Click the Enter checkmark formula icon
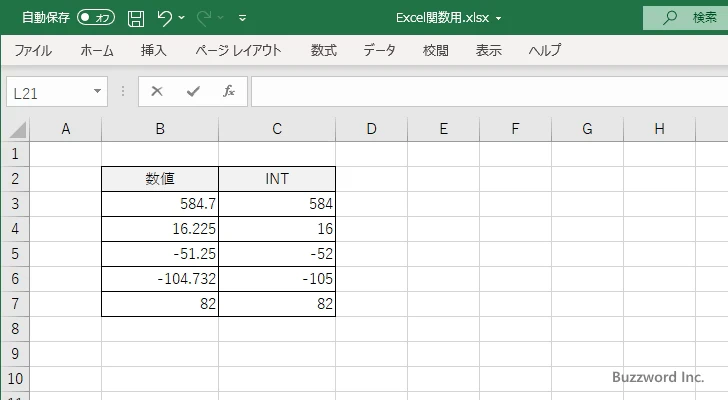 (x=193, y=91)
